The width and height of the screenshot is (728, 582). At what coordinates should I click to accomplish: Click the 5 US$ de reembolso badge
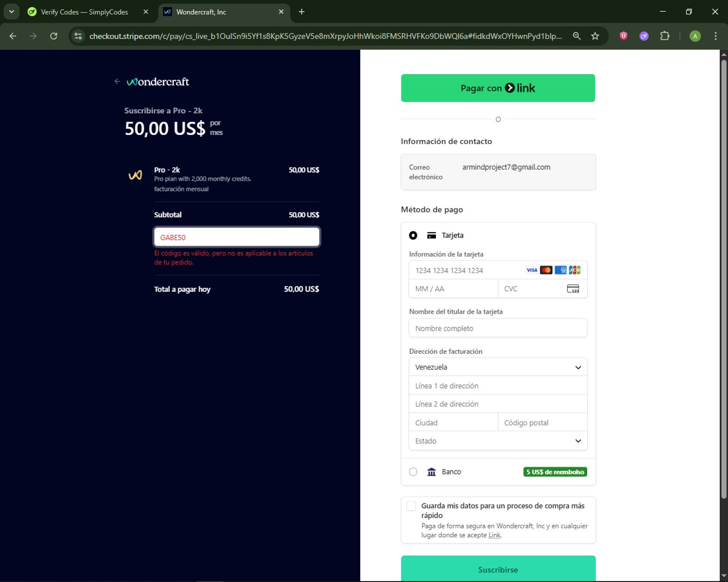pyautogui.click(x=555, y=472)
